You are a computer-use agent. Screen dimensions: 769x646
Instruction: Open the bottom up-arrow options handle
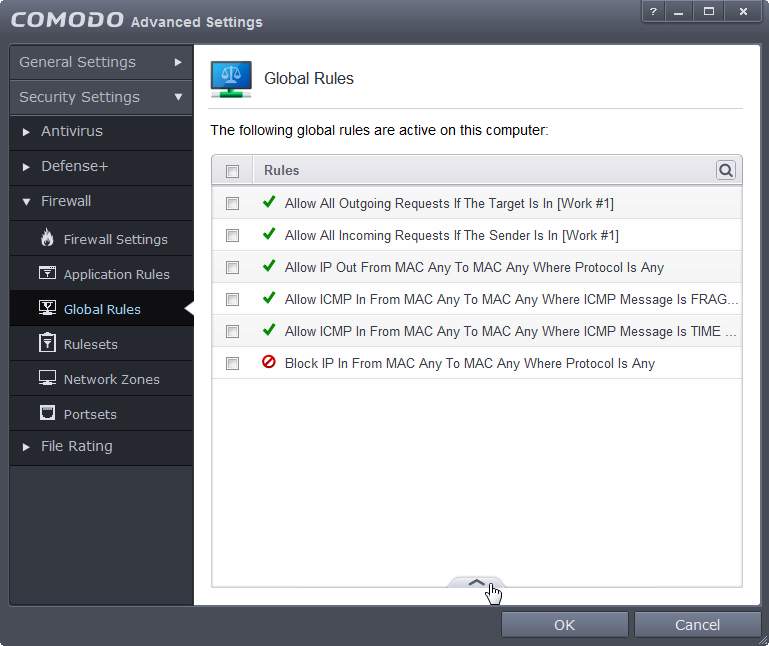tap(477, 583)
